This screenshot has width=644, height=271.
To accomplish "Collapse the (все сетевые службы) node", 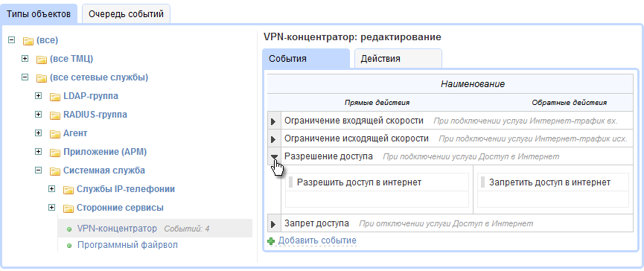I will pyautogui.click(x=25, y=77).
